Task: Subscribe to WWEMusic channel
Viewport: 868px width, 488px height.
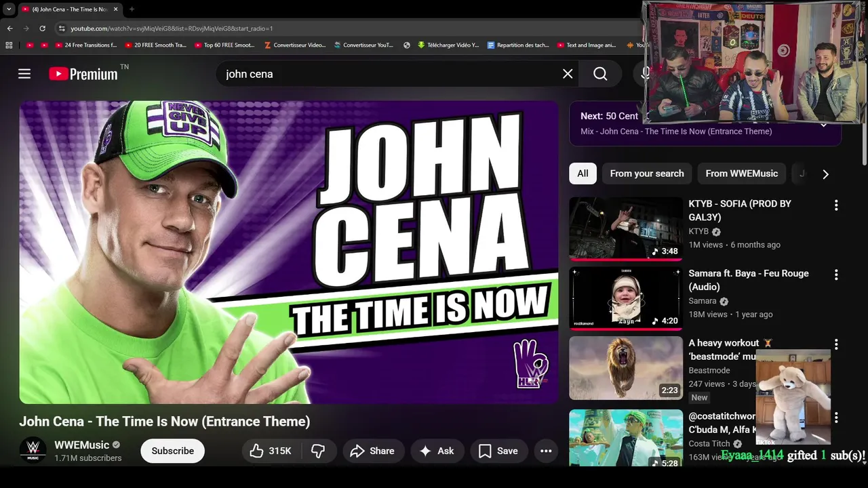Action: (x=172, y=451)
